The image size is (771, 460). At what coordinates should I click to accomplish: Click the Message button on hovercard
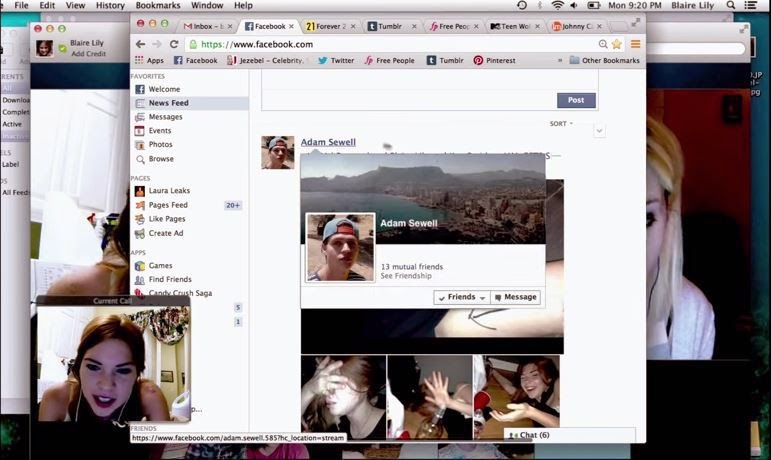[515, 297]
